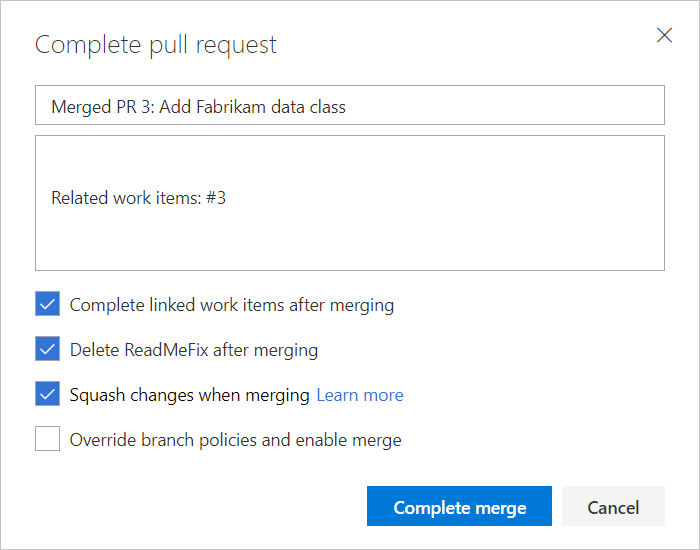
Task: Uncheck the Delete ReadMeFix after merging checkbox
Action: point(47,349)
